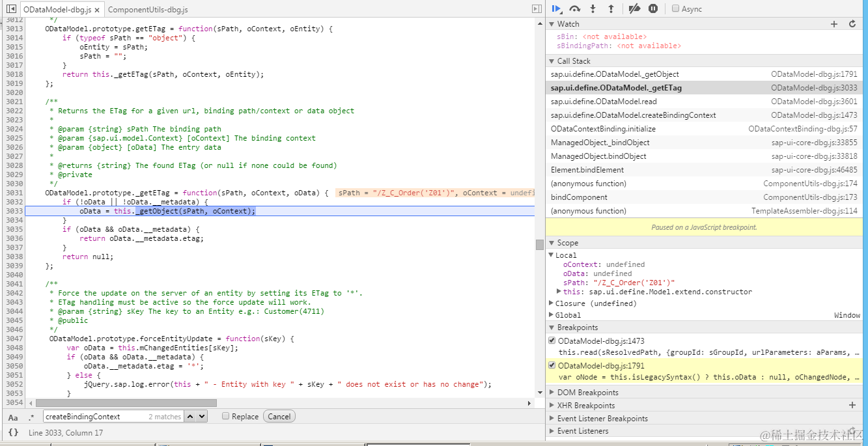
Task: Click the vertical scrollbar thumb of code editor
Action: (x=539, y=245)
